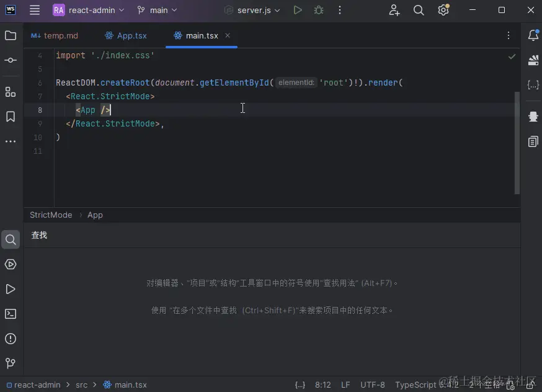Image resolution: width=542 pixels, height=392 pixels.
Task: Open the Bookmarks tool window
Action: click(11, 117)
